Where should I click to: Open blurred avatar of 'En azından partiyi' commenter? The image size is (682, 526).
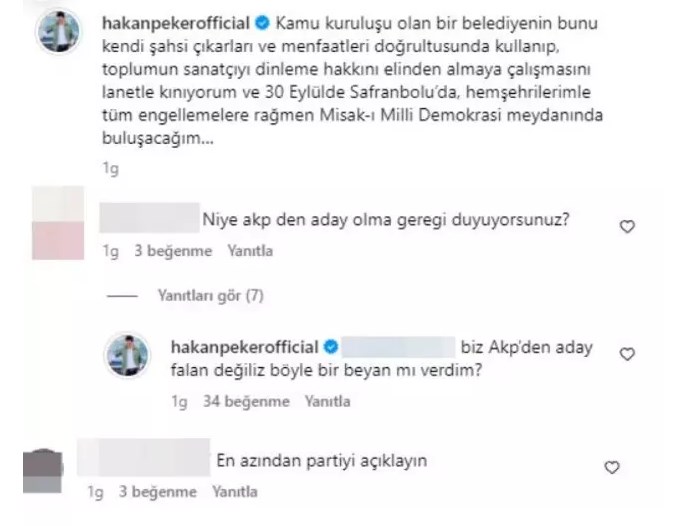tap(43, 472)
